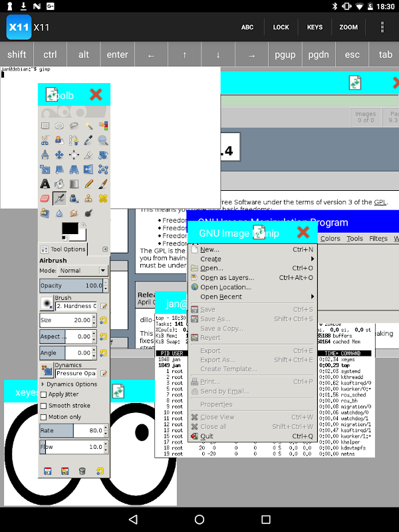Viewport: 399px width, 532px height.
Task: Select the Foreground Select tool
Action: click(x=59, y=140)
